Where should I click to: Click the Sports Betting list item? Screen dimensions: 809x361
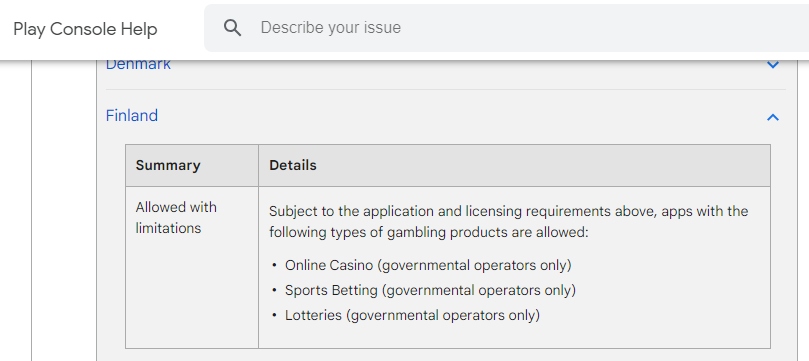(430, 290)
